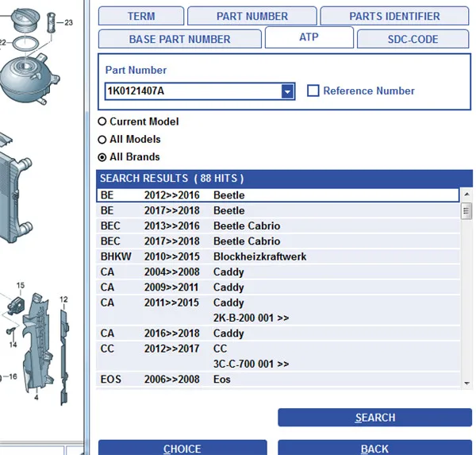476x455 pixels.
Task: Select the SDC-CODE tab
Action: tap(413, 39)
